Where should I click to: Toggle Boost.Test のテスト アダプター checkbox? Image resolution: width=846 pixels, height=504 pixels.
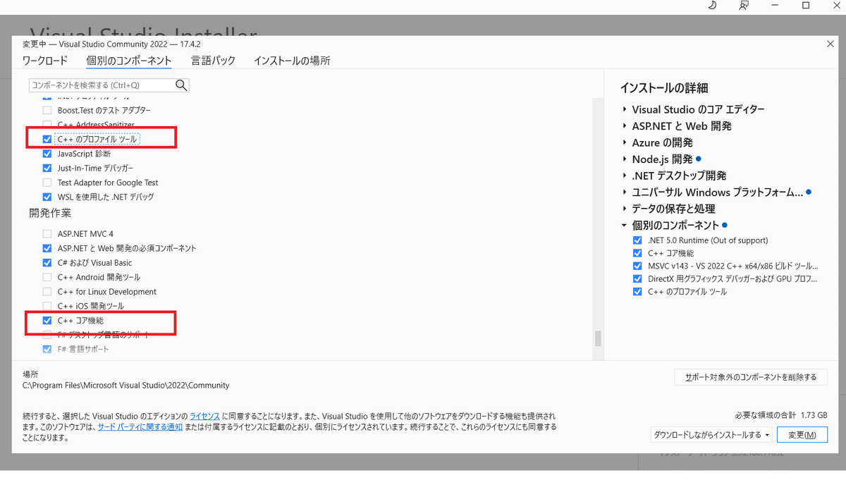47,111
